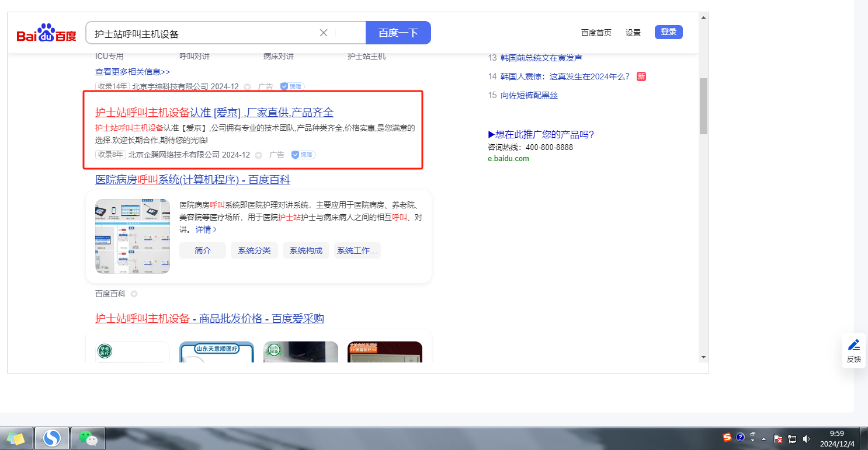Click the 保障 shield badge on 北京企腾 ad
The height and width of the screenshot is (450, 868).
[x=304, y=155]
